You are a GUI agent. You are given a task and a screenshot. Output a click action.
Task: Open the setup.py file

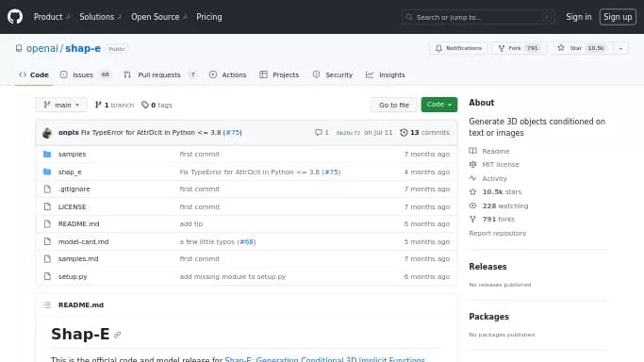click(x=73, y=276)
